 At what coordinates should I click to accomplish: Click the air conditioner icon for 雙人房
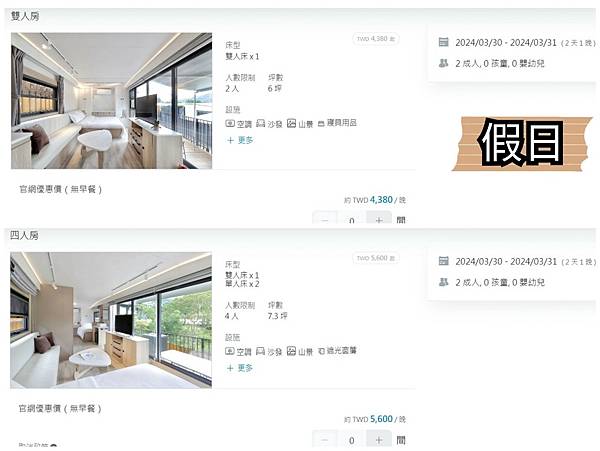[230, 124]
